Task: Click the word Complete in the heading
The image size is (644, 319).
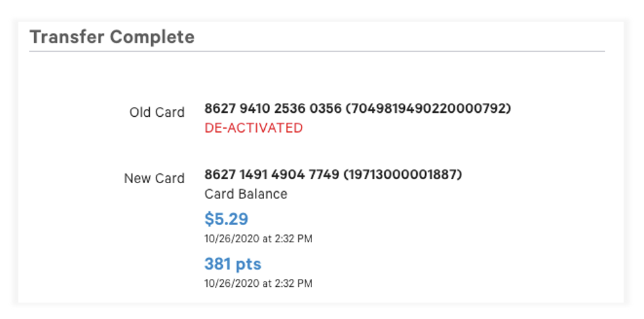Action: 152,37
